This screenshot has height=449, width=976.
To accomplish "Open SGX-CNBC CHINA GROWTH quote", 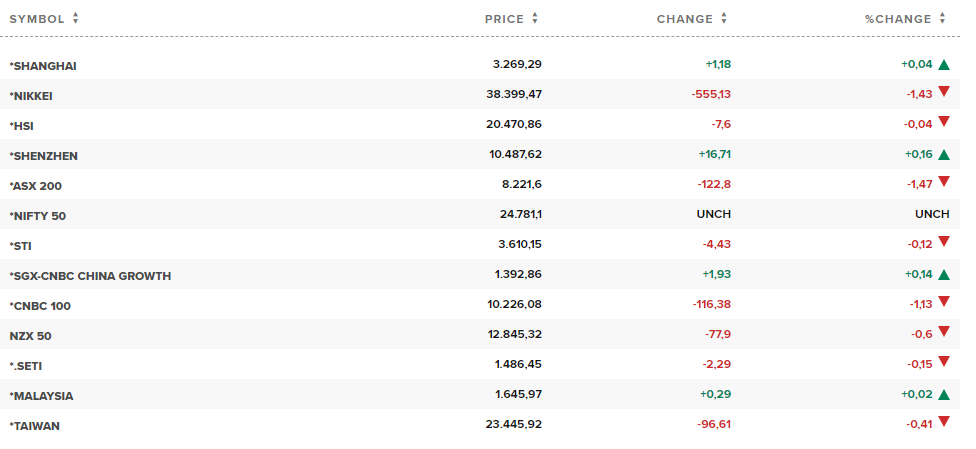I will 90,276.
